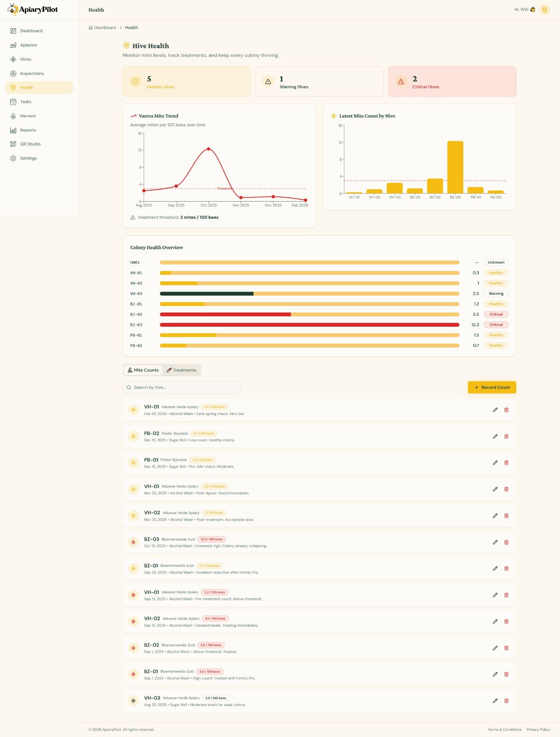Click the 12.3 / 100 bees badge
The width and height of the screenshot is (560, 737).
pyautogui.click(x=211, y=539)
